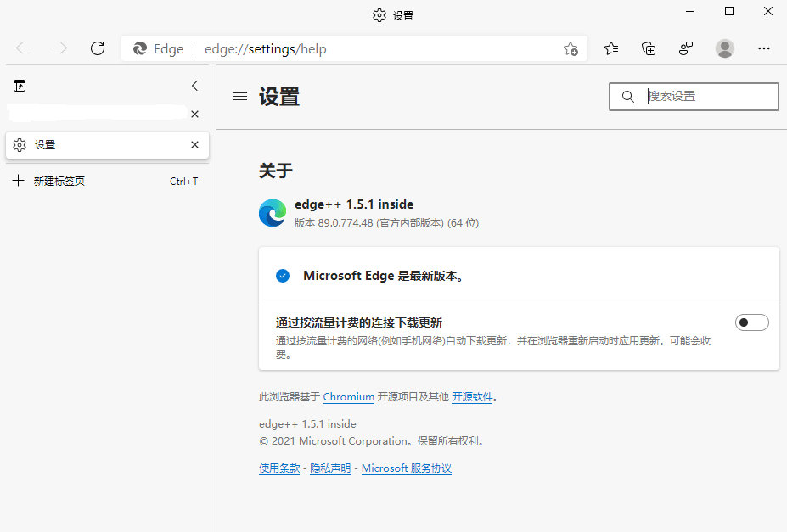
Task: Click the plus icon beside 新建标签页
Action: pos(18,181)
